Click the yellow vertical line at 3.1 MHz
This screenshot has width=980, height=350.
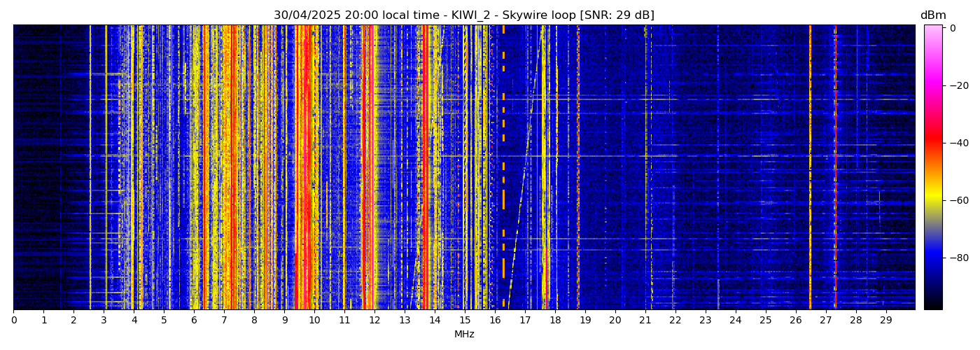pos(106,168)
